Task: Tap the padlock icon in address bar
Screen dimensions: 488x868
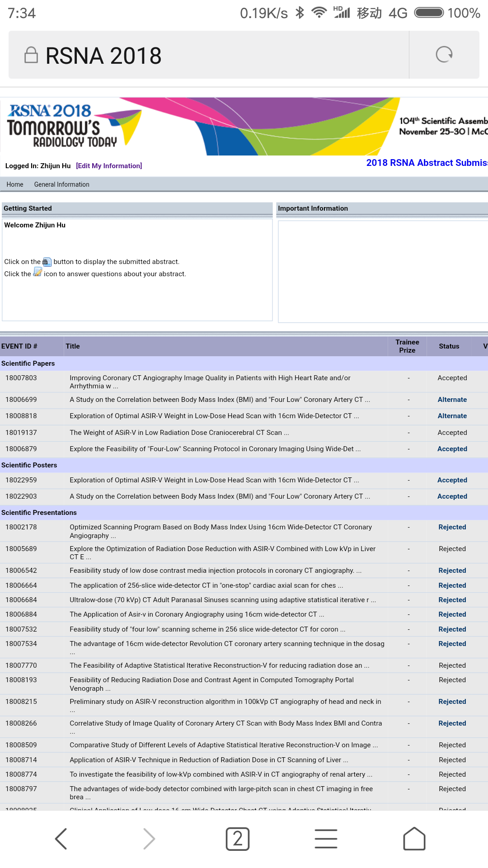Action: [31, 55]
